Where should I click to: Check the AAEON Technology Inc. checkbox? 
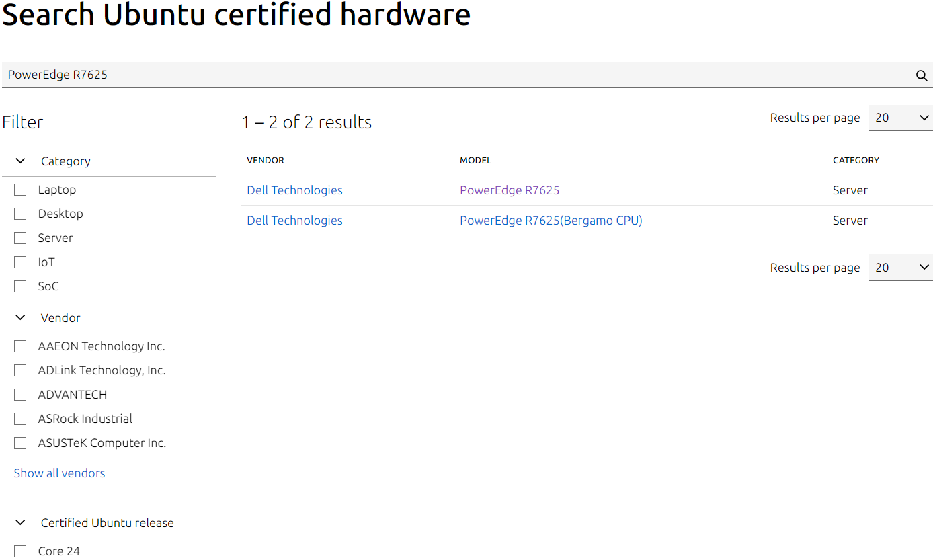[20, 346]
